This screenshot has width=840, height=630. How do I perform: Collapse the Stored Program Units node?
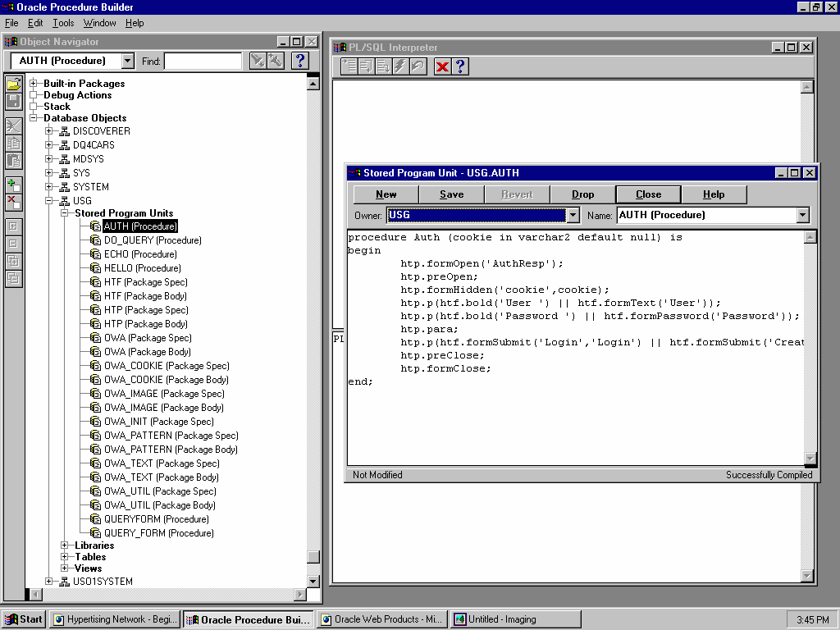pos(64,212)
